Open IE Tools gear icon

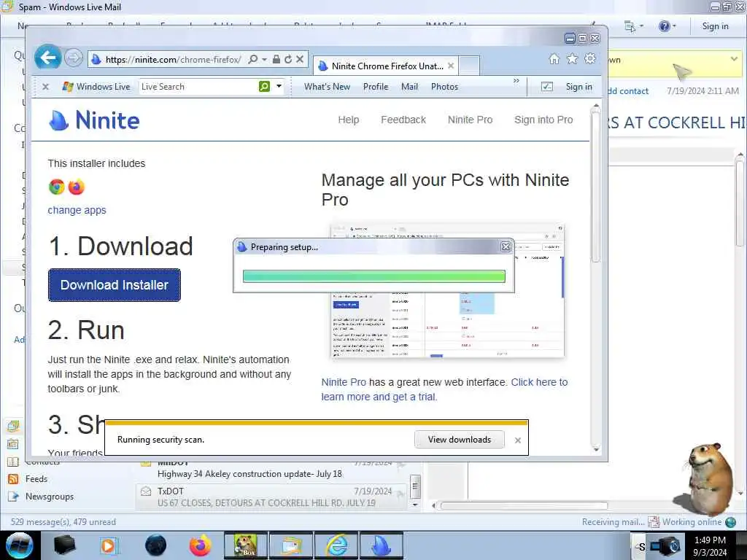590,58
